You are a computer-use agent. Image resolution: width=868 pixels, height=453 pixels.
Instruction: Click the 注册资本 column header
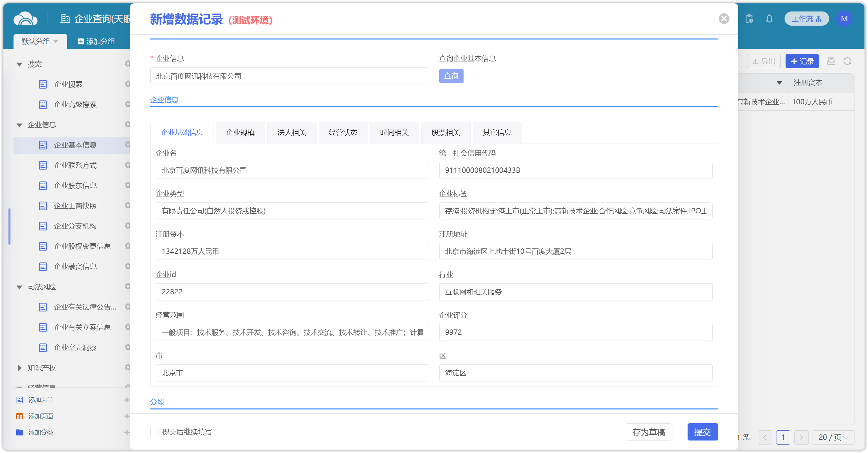point(821,83)
